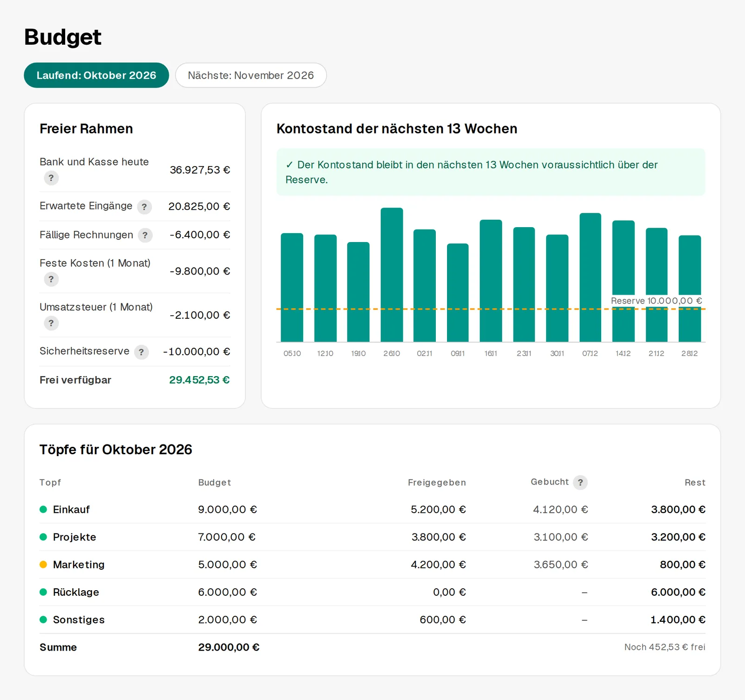Click the Rest column header
The width and height of the screenshot is (745, 700).
[x=695, y=483]
